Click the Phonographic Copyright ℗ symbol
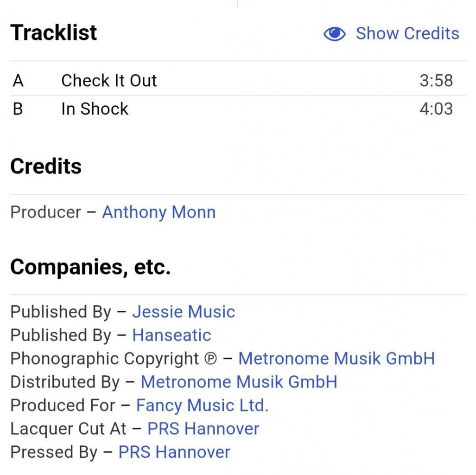Viewport: 476px width, 475px height. (x=210, y=359)
